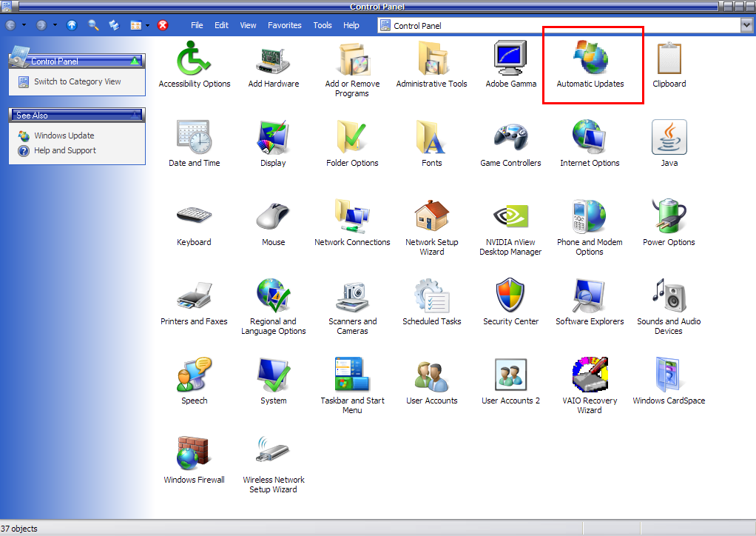Viewport: 756px width, 536px height.
Task: Select NVIDIA nView Desktop Manager icon
Action: 510,216
